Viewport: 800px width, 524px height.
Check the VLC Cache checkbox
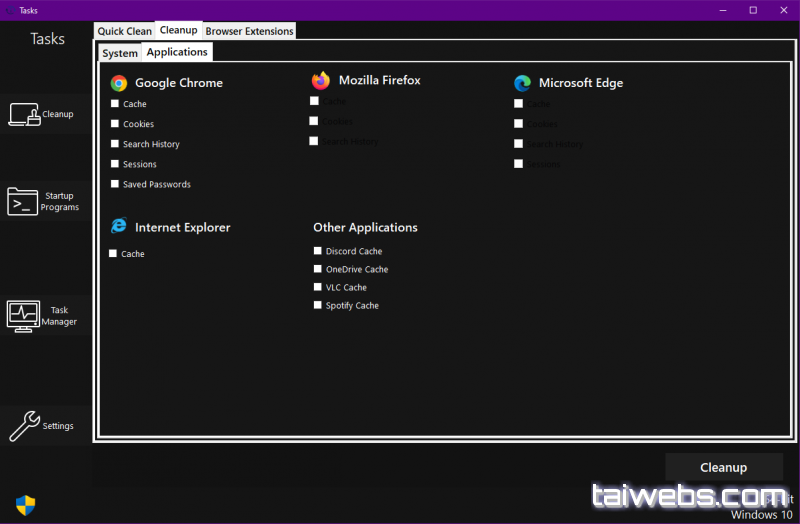(318, 287)
